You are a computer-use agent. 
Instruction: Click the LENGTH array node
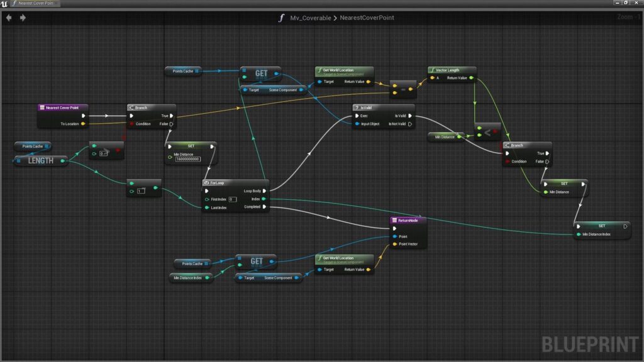(41, 161)
